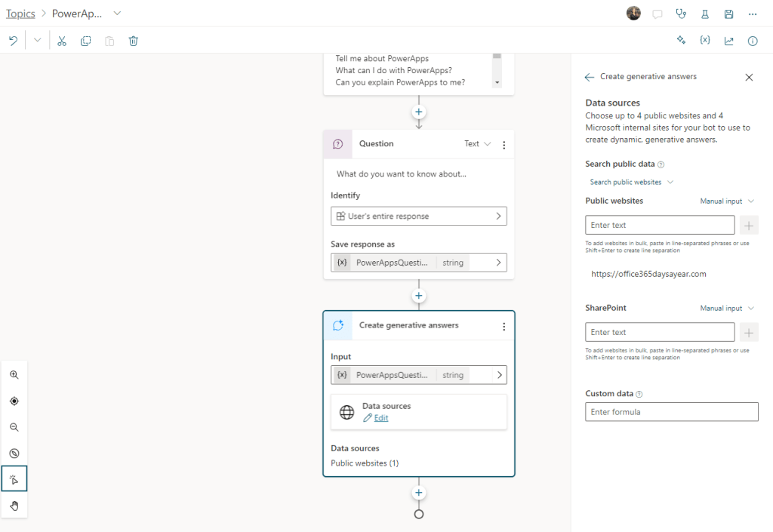This screenshot has width=773, height=532.
Task: Click the Undo arrow in the toolbar
Action: tap(13, 41)
